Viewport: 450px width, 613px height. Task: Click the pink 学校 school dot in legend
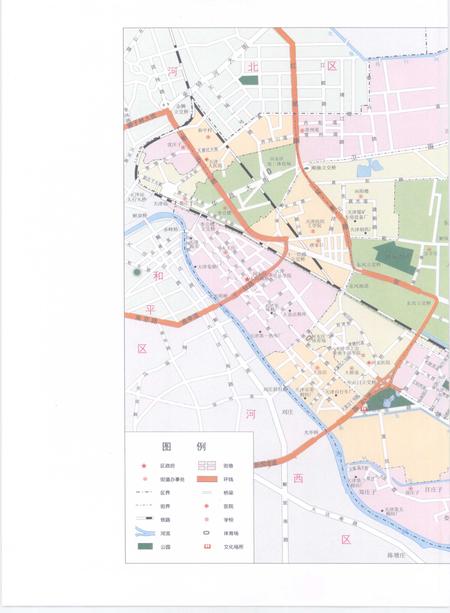pyautogui.click(x=207, y=519)
